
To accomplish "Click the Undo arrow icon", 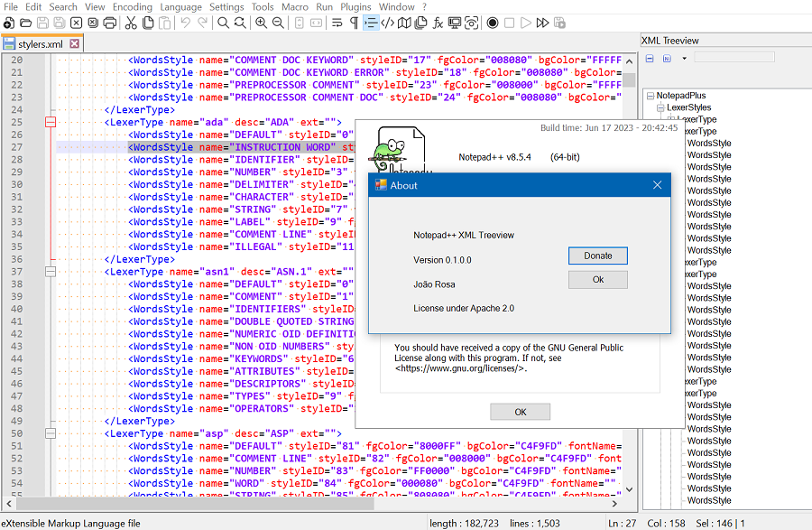I will (x=186, y=23).
